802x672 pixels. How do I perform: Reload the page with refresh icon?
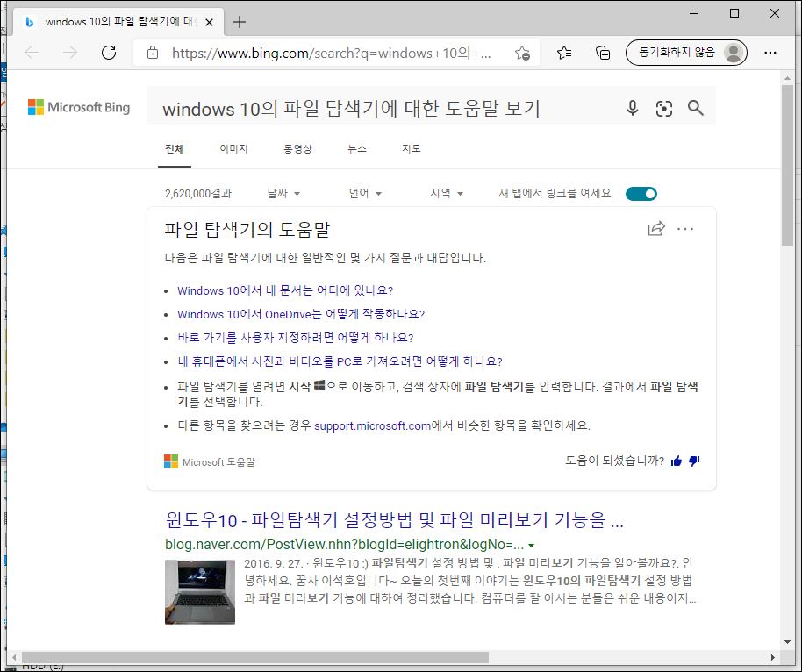pos(109,52)
